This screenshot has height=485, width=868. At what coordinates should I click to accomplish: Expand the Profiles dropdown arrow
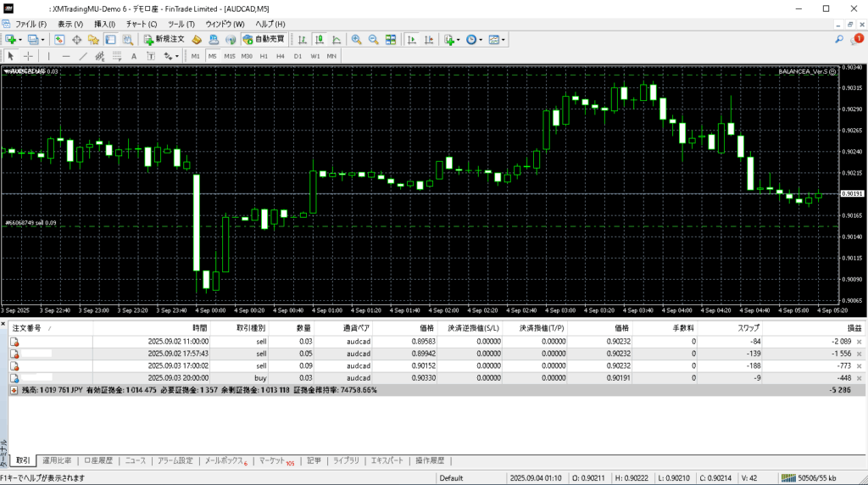pyautogui.click(x=42, y=40)
